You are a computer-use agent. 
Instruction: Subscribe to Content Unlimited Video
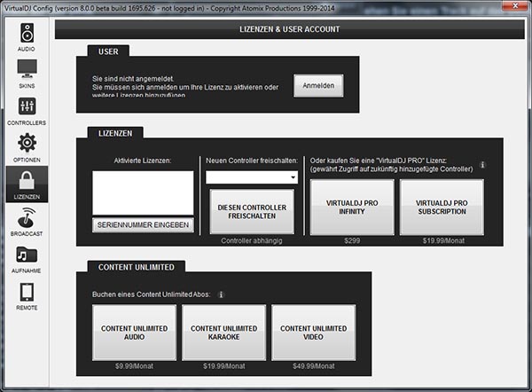(x=314, y=333)
